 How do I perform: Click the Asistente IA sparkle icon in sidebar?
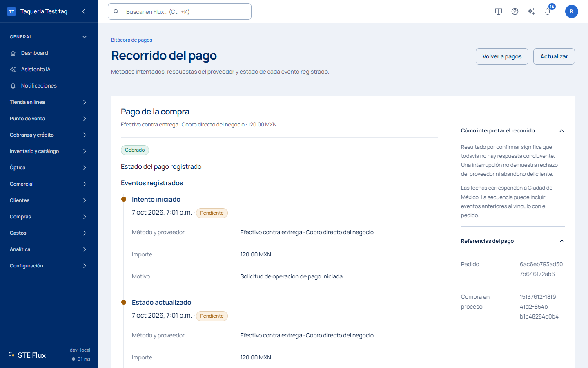pos(13,70)
